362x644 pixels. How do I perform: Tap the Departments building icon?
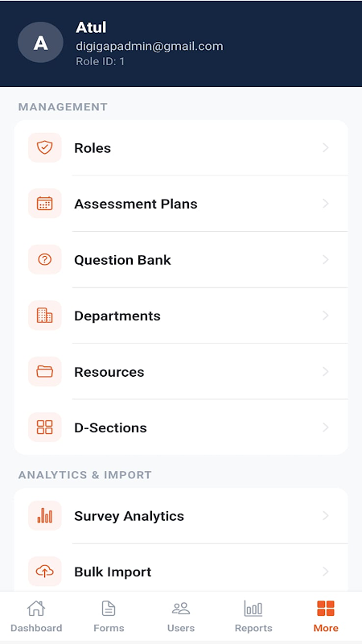tap(45, 316)
